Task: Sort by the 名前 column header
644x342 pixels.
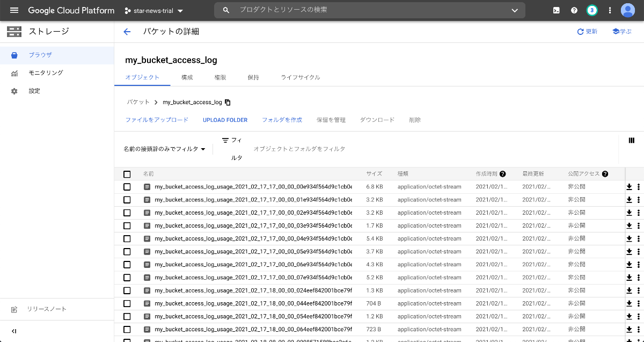Action: point(148,174)
